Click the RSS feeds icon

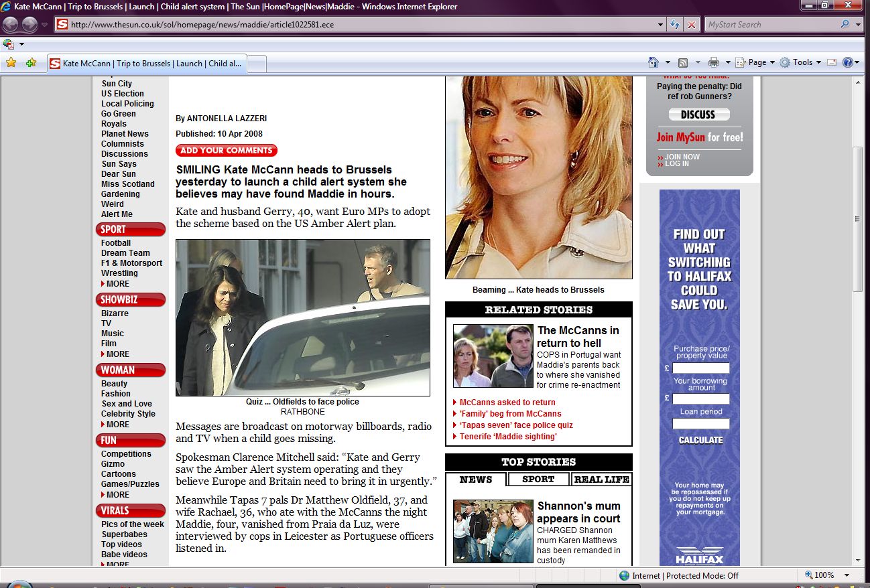point(683,62)
